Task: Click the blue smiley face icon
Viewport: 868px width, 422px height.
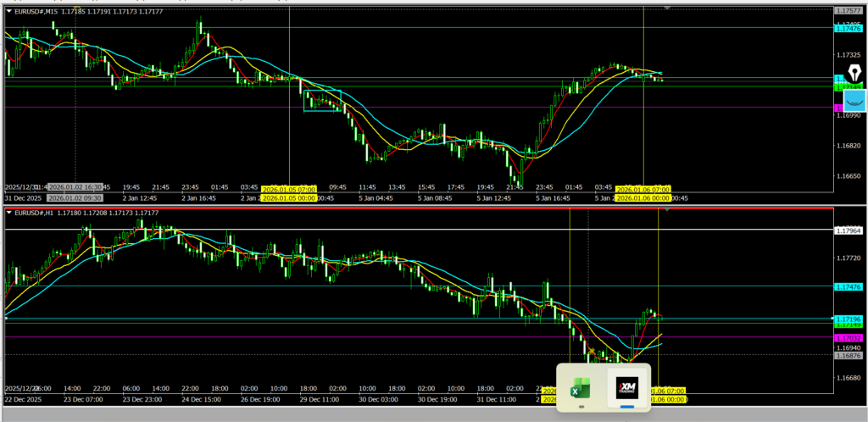Action: tap(854, 101)
